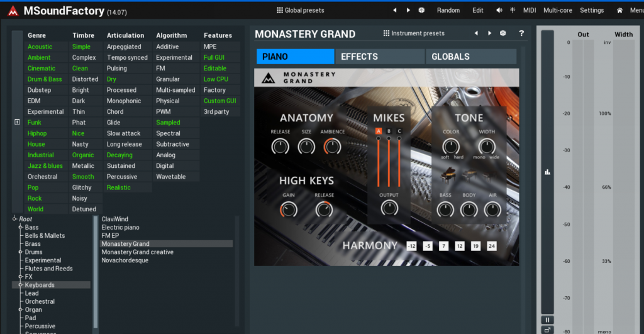
Task: Toggle harmony interval 12
Action: coord(460,246)
